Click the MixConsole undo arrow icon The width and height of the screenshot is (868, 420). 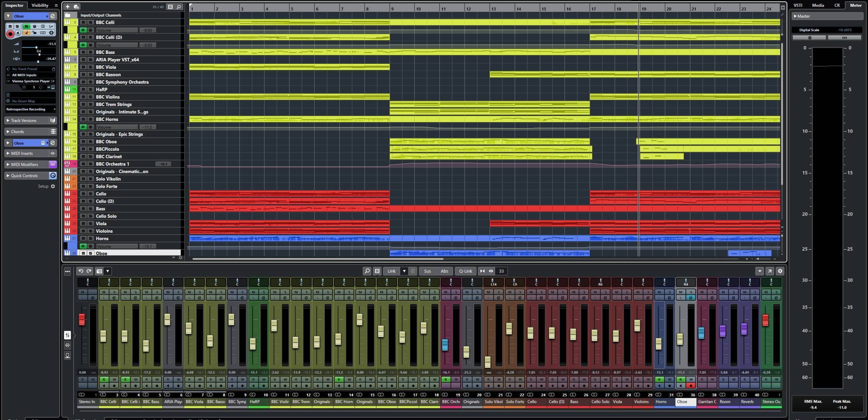(x=81, y=271)
